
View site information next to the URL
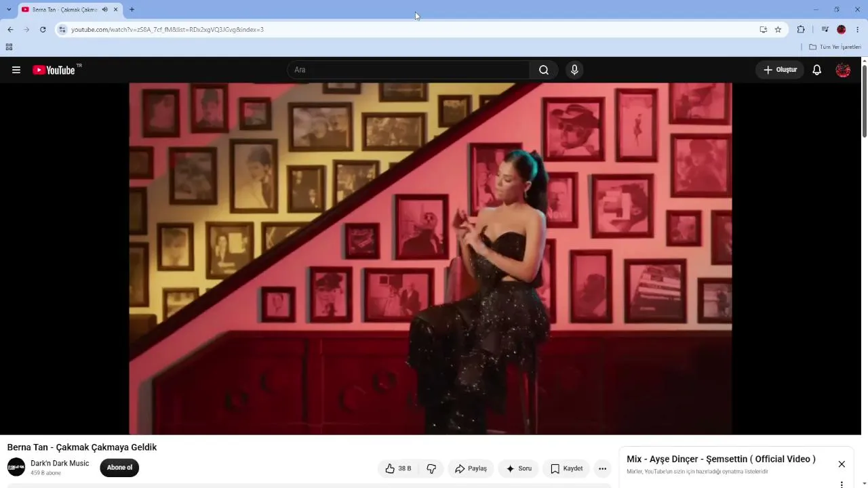tap(62, 29)
